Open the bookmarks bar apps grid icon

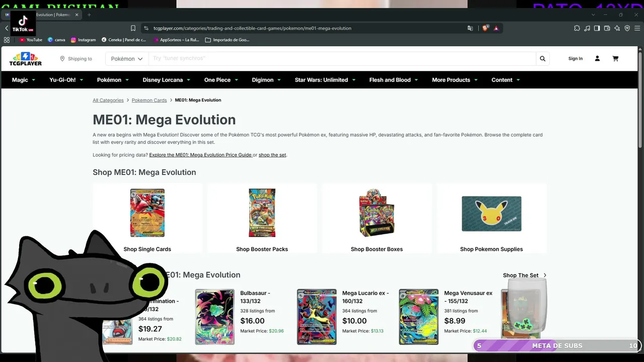point(7,40)
